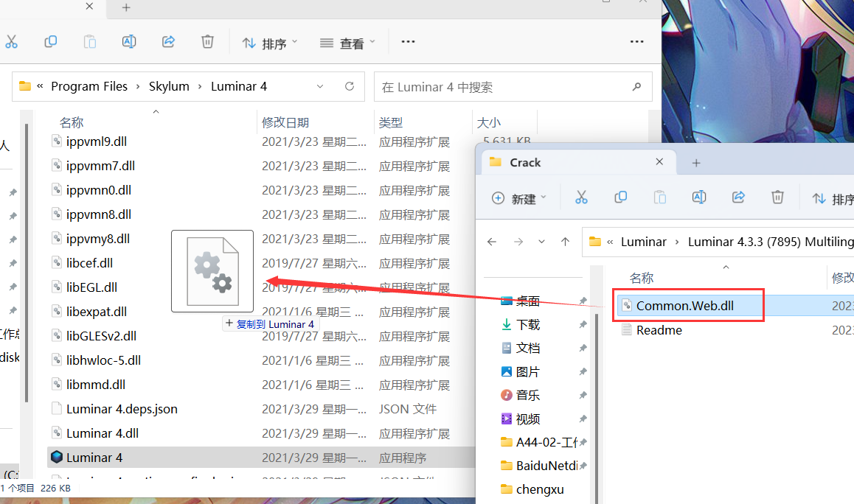The height and width of the screenshot is (504, 854).
Task: Go up one folder level in the Crack window
Action: coord(565,242)
